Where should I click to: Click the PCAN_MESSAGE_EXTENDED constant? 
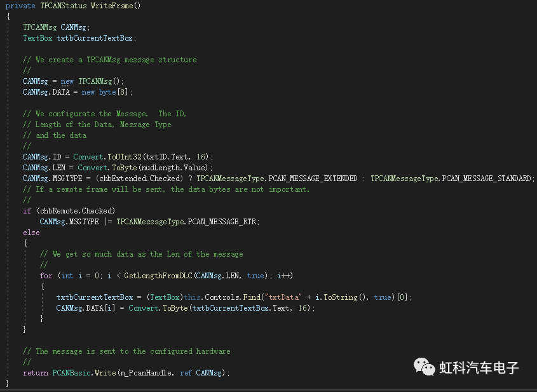313,179
